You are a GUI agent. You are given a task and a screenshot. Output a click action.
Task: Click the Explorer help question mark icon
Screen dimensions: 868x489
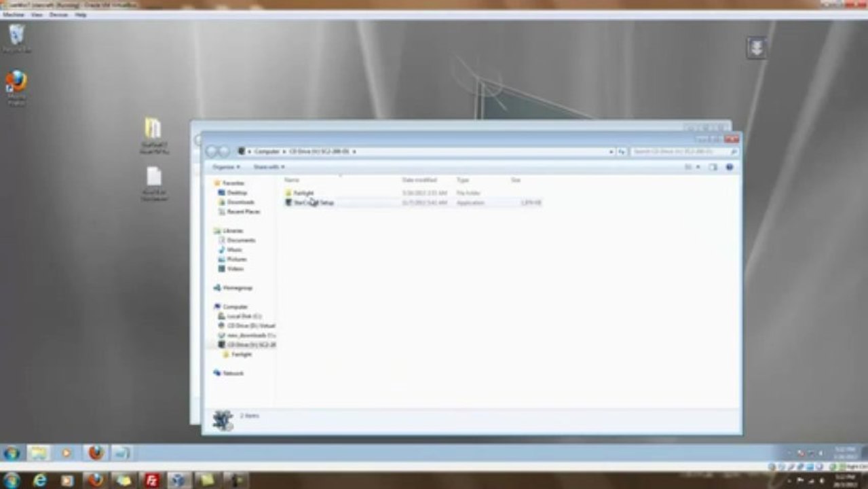tap(730, 167)
